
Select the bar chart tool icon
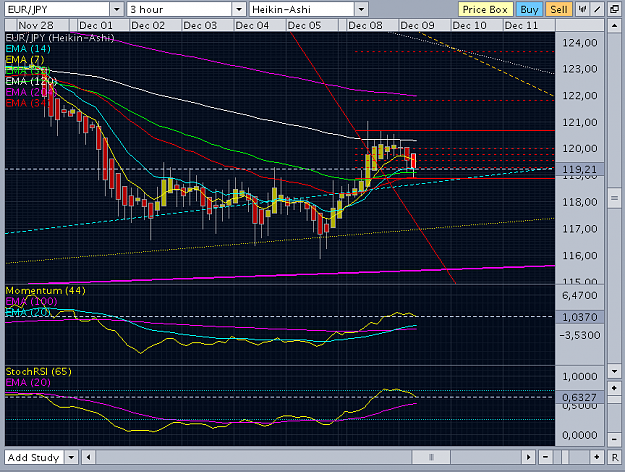582,9
